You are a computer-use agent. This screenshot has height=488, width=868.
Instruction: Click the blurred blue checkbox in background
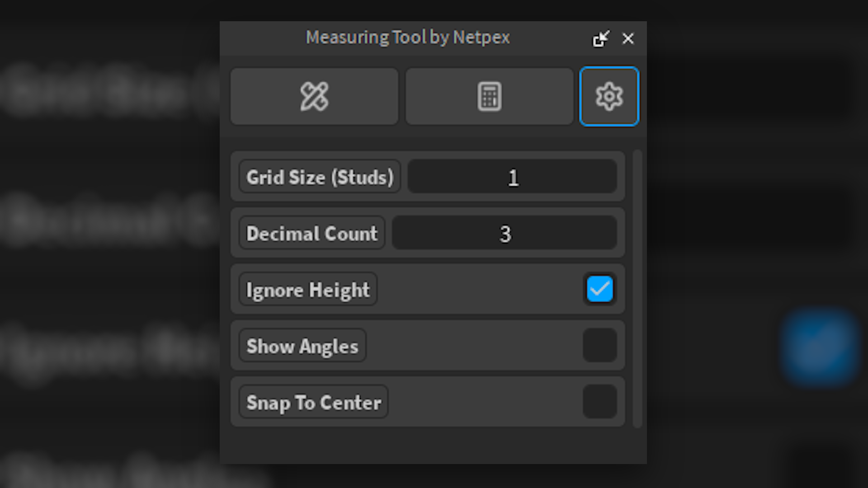[820, 347]
